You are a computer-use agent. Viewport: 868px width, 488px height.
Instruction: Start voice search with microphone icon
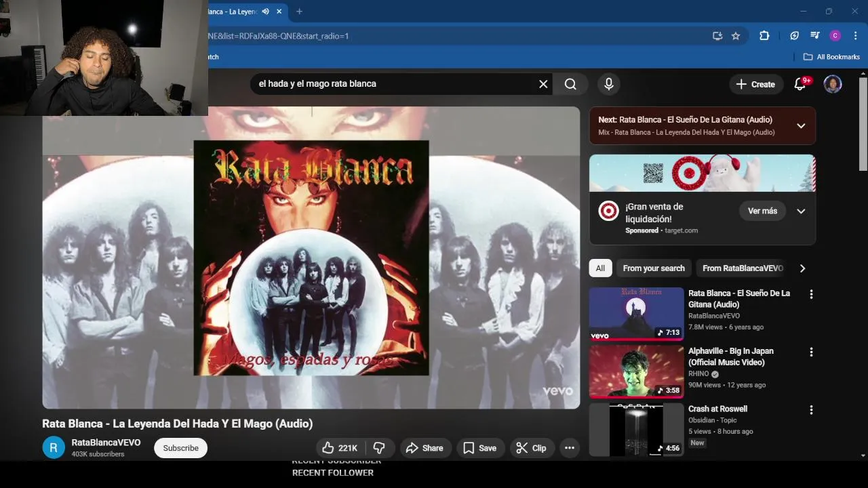(x=609, y=84)
